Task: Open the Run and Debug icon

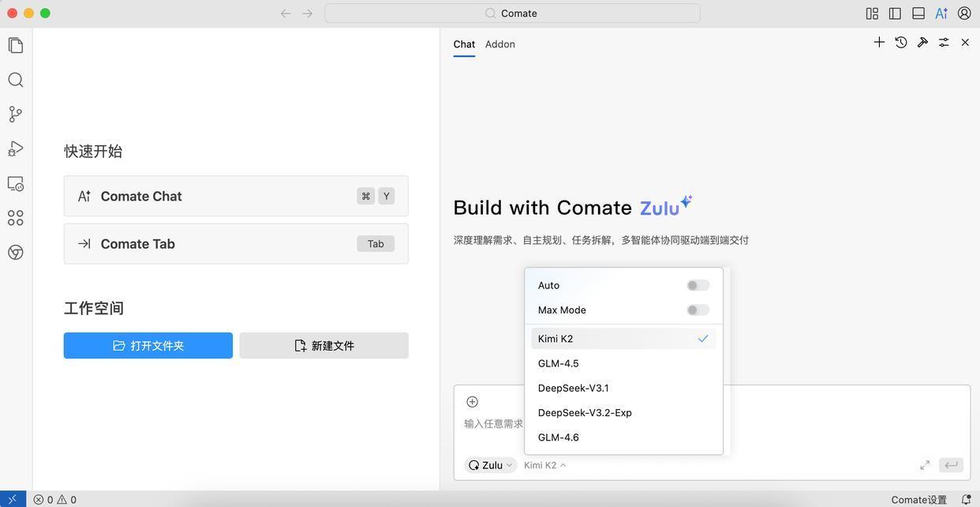Action: click(x=16, y=149)
